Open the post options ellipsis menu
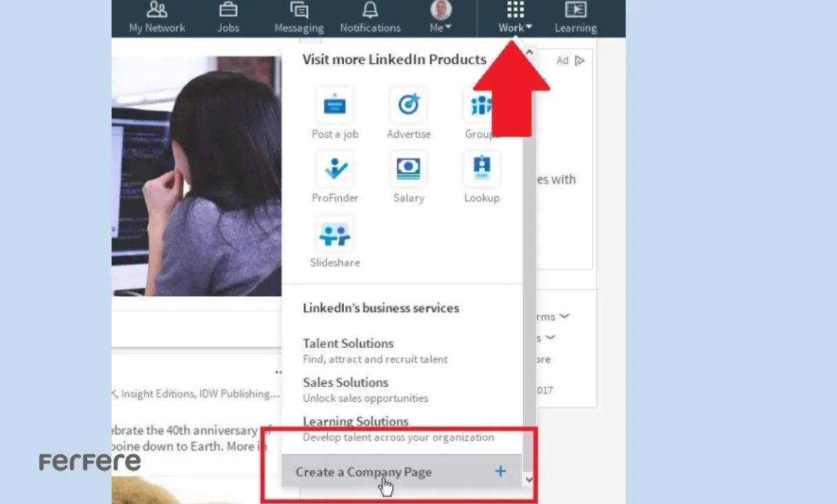Image resolution: width=837 pixels, height=504 pixels. (278, 373)
